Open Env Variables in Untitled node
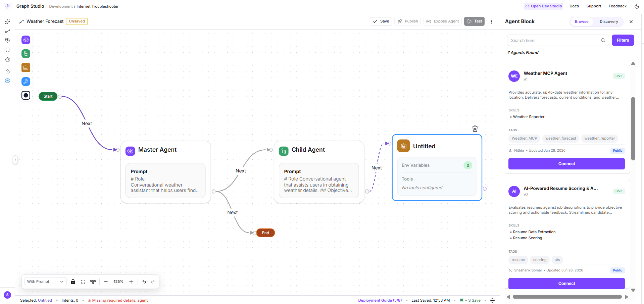 point(437,165)
